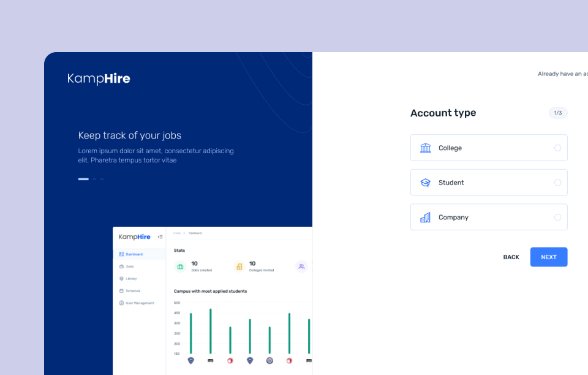
Task: Click the 'Already have an' account link
Action: (x=562, y=74)
